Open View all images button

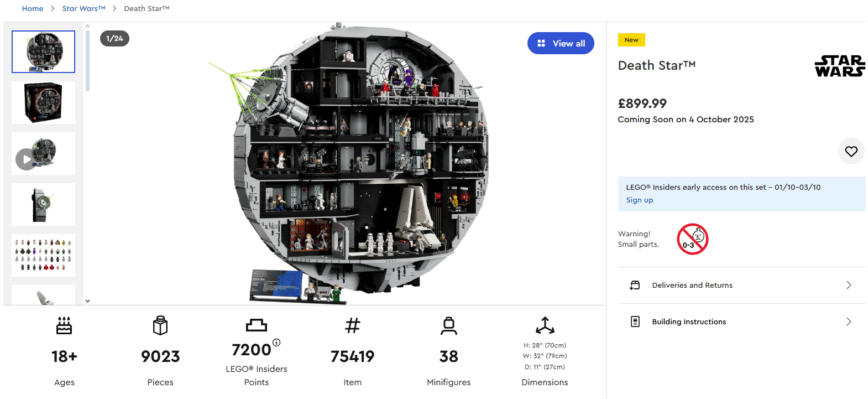point(561,43)
